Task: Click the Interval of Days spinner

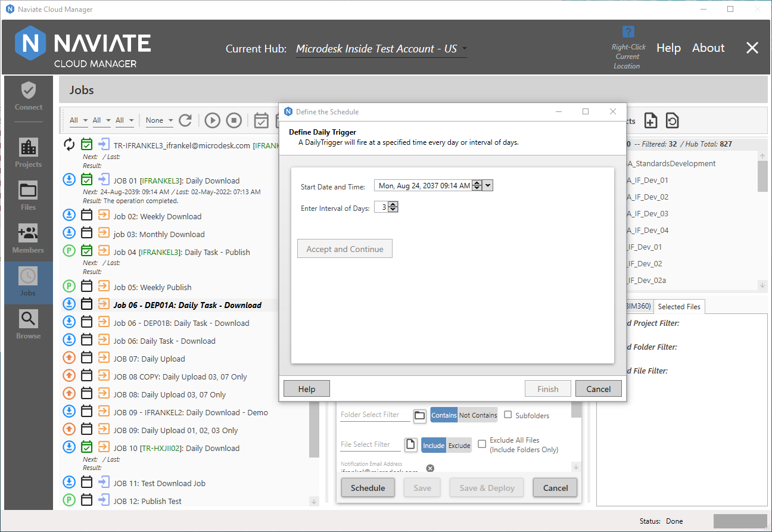Action: 393,207
